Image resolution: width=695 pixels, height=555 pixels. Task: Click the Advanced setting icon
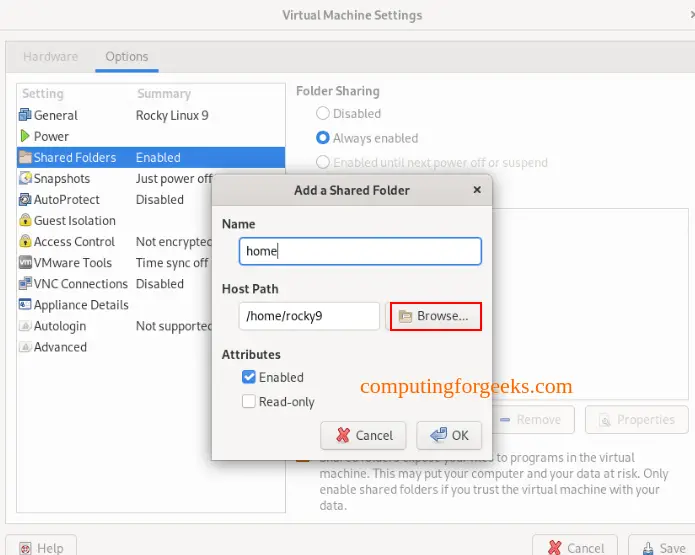coord(25,347)
